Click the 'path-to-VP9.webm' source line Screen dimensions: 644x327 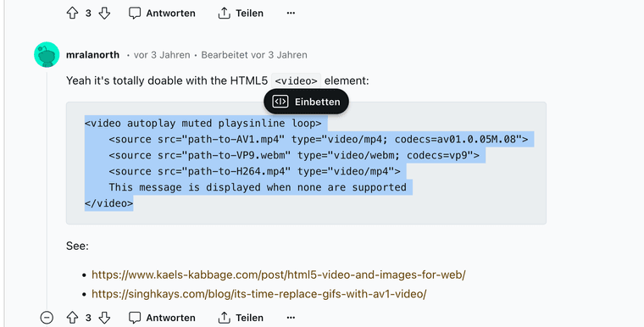coord(294,155)
